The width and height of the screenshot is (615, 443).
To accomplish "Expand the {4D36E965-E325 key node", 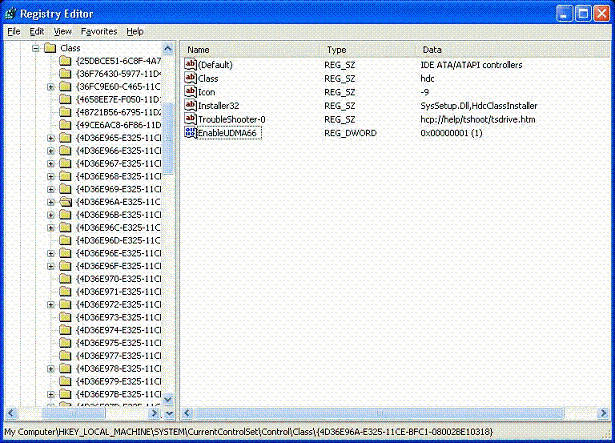I will pos(51,138).
